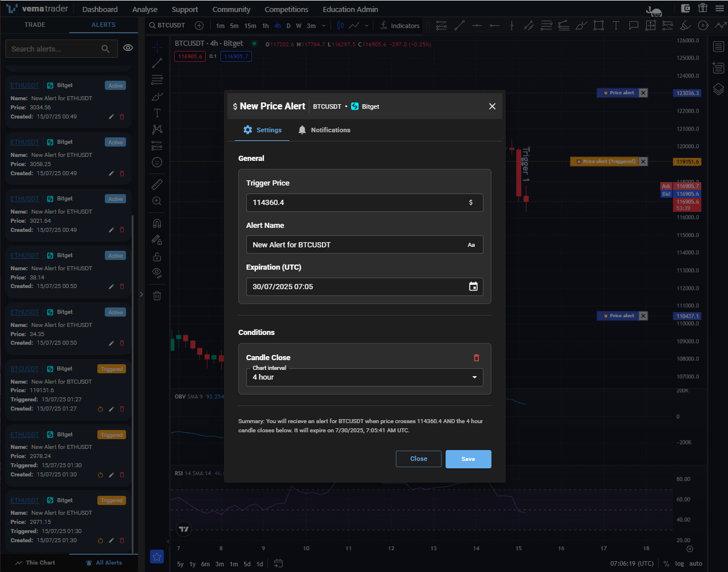Expand the chart style chevron
728x572 pixels.
click(x=367, y=26)
